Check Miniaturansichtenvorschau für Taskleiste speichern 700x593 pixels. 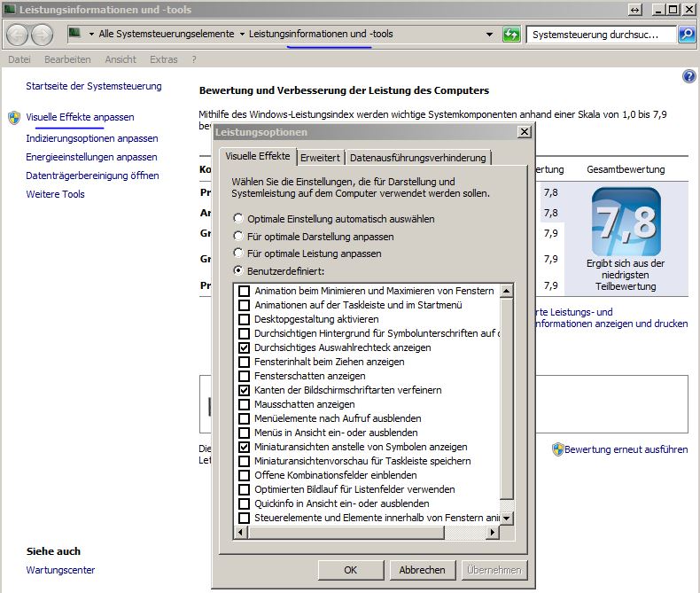(244, 461)
